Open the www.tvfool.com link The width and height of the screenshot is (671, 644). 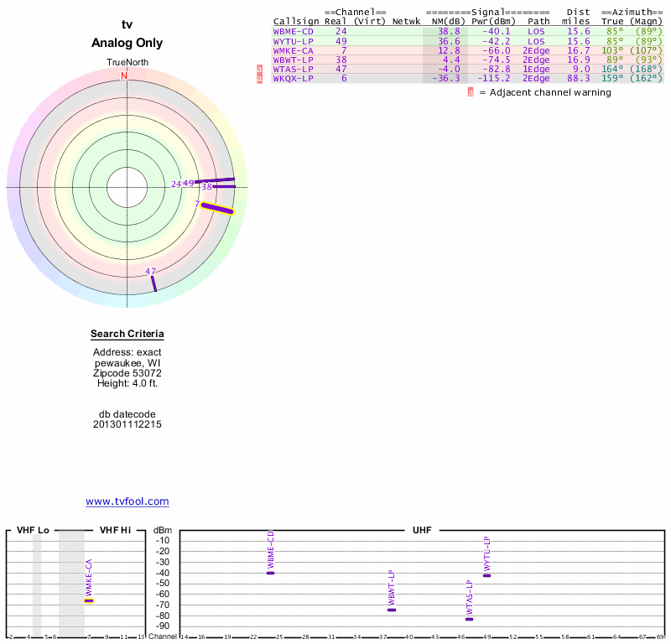127,501
